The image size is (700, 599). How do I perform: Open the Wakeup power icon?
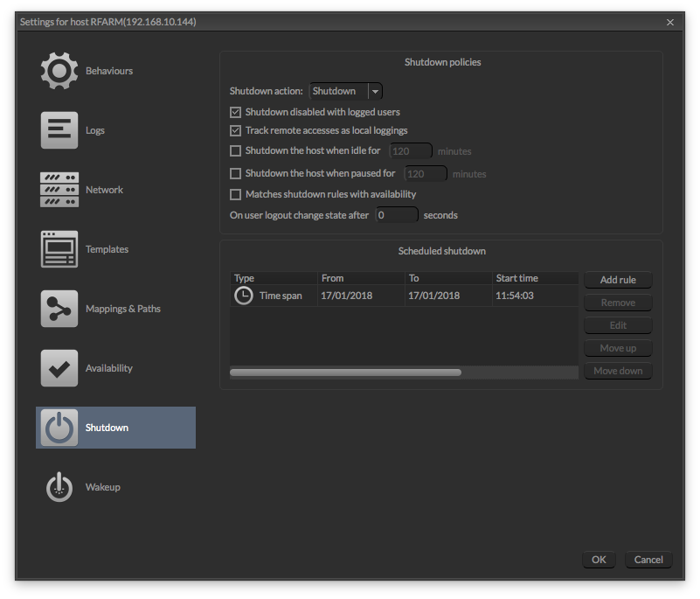[x=59, y=486]
